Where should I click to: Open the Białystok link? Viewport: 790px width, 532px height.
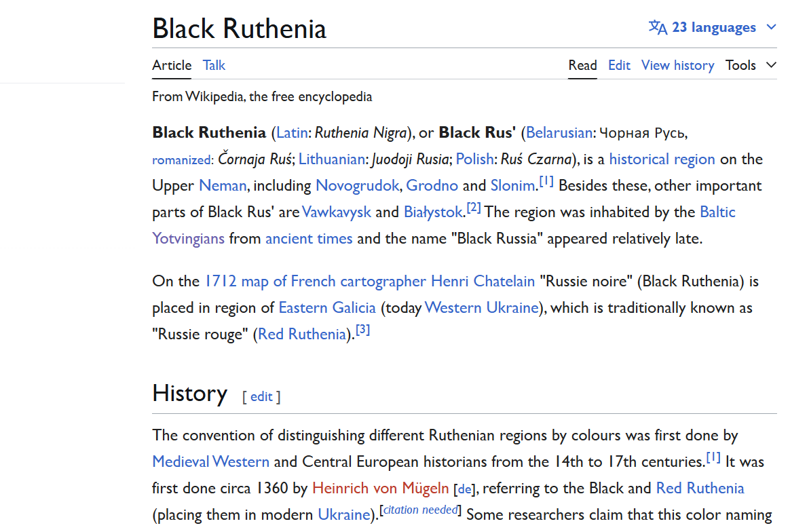(x=433, y=212)
